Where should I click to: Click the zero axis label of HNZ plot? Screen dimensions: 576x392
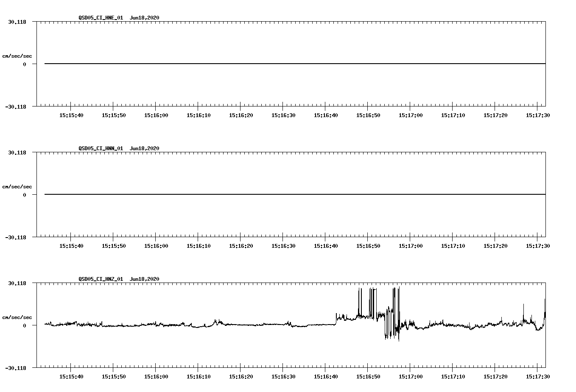click(25, 325)
